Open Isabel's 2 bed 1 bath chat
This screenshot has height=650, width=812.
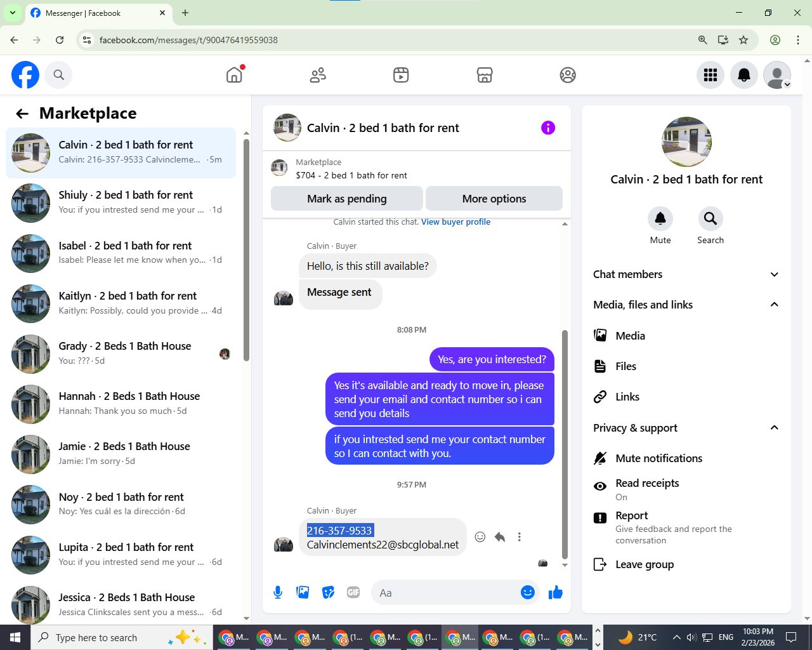click(121, 253)
